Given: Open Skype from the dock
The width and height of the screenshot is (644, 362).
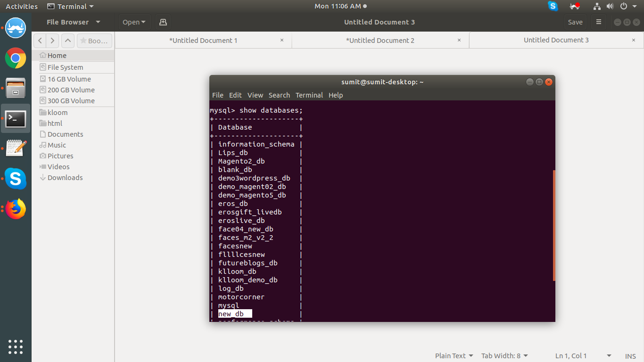Looking at the screenshot, I should coord(16,179).
